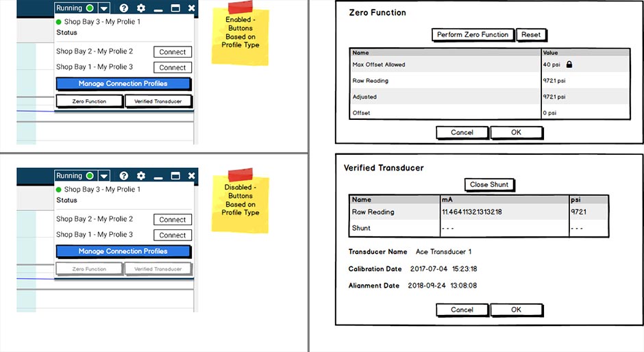
Task: Click the help question mark icon in the upper panel
Action: [x=123, y=8]
